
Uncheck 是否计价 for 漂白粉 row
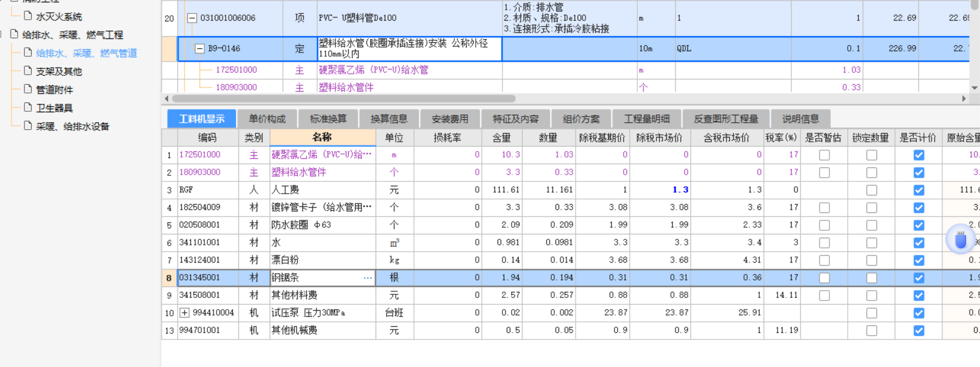[918, 260]
